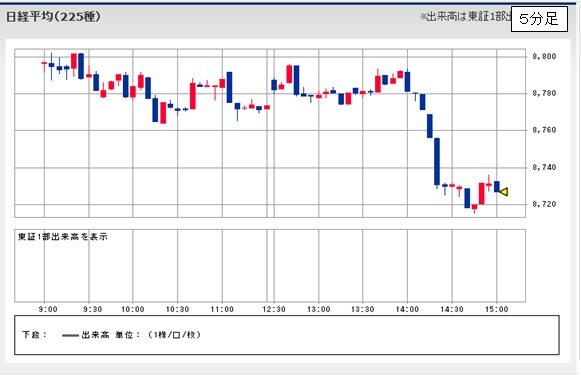The height and width of the screenshot is (375, 581).
Task: Click the 8,760 price axis label
Action: coord(544,130)
